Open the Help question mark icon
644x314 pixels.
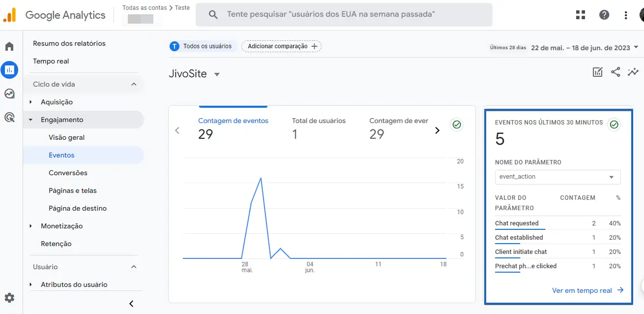coord(604,15)
